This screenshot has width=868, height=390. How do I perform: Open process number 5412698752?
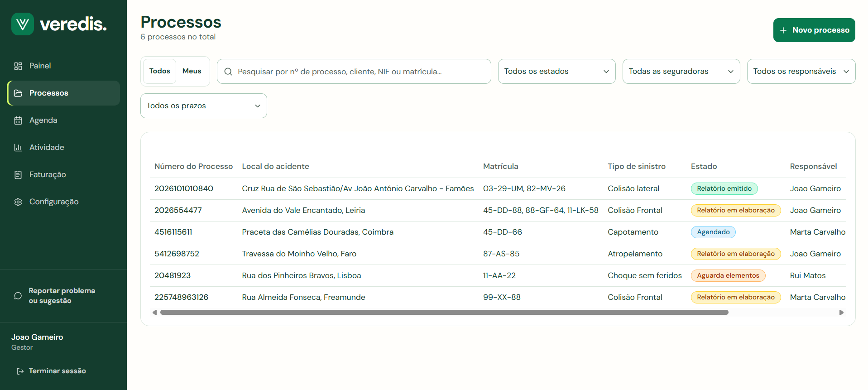177,254
